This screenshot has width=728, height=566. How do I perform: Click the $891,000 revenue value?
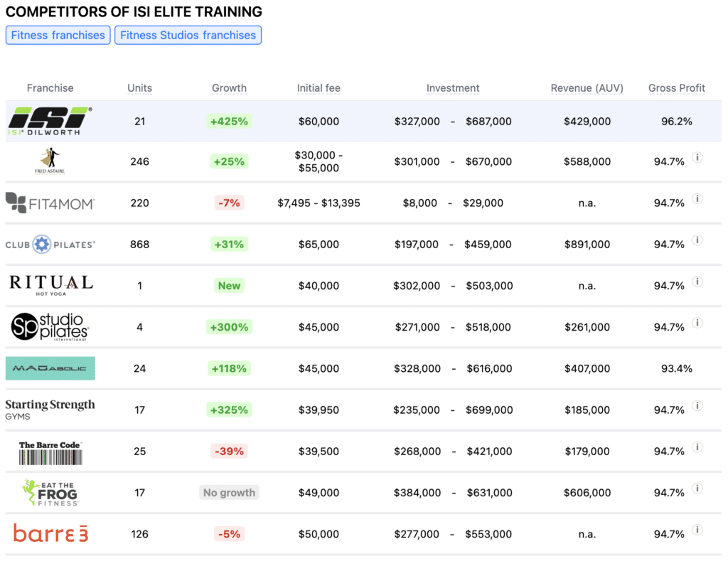587,244
